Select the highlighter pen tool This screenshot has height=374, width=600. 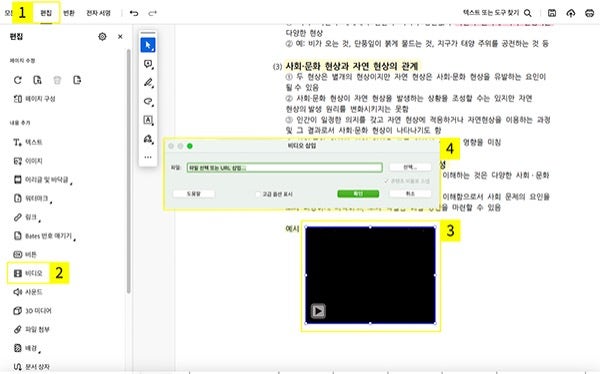[x=148, y=83]
